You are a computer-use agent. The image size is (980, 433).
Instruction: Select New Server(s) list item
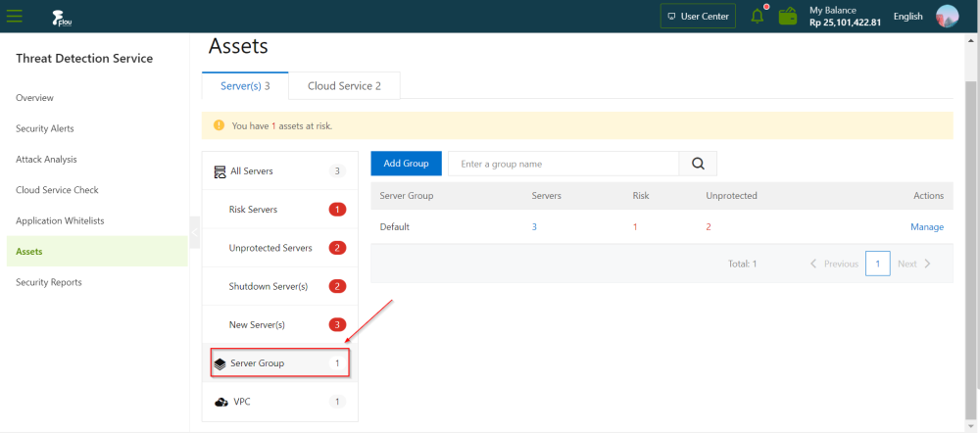[x=280, y=325]
